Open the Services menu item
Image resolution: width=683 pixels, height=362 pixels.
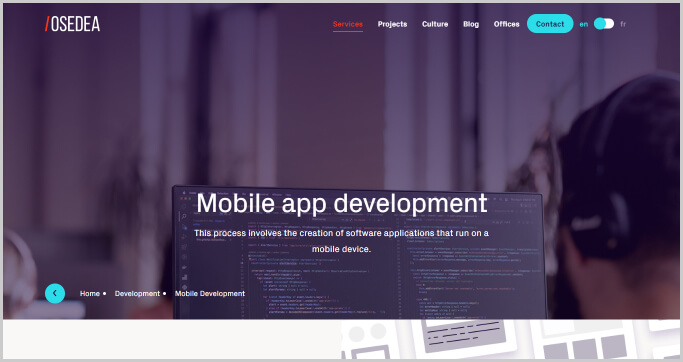[x=348, y=24]
